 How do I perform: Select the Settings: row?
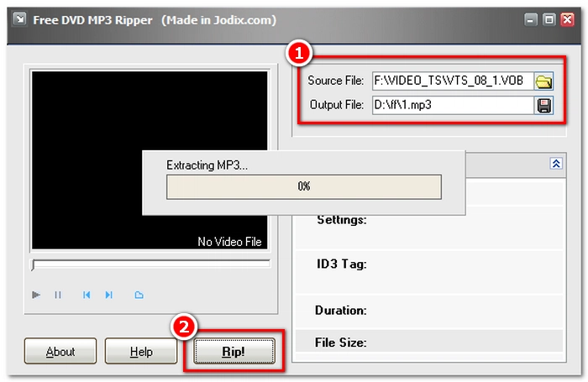coord(429,228)
